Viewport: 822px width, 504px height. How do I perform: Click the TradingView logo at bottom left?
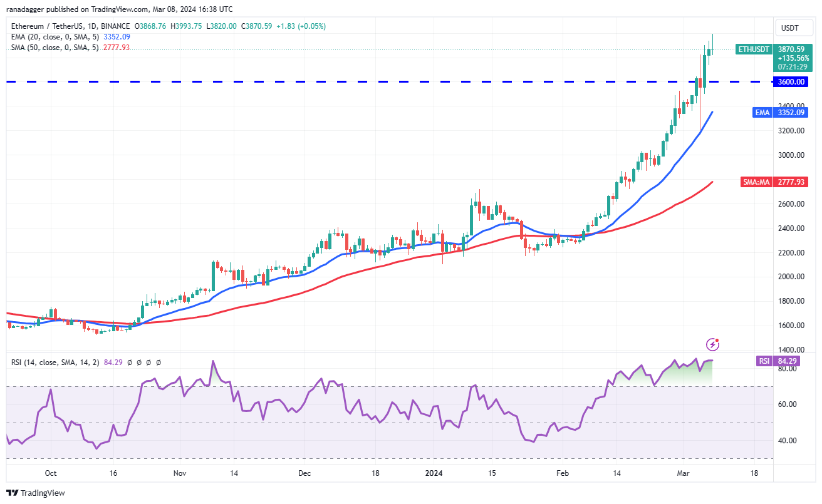36,493
